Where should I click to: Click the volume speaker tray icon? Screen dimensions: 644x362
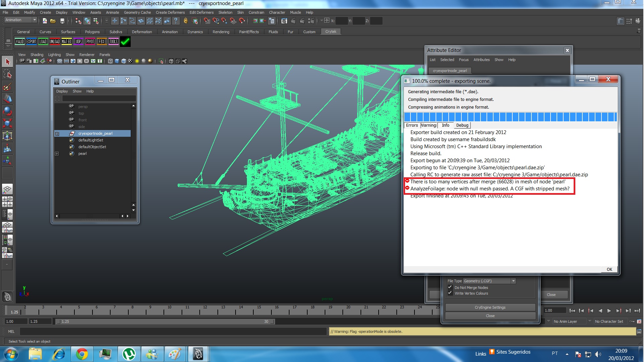(x=598, y=354)
